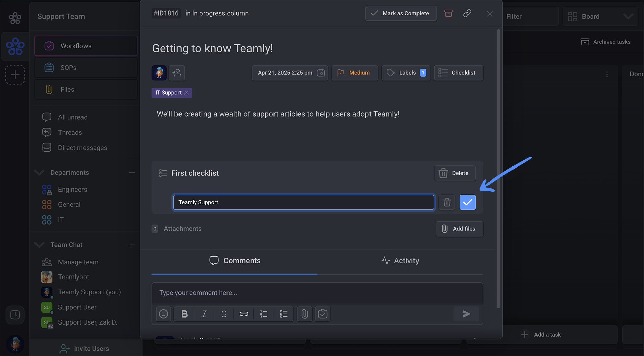Viewport: 644px width, 356px height.
Task: Switch to the Comments tab
Action: click(x=235, y=261)
